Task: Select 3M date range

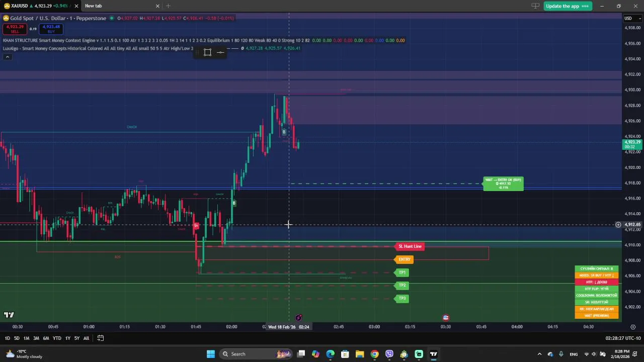Action: (x=36, y=338)
